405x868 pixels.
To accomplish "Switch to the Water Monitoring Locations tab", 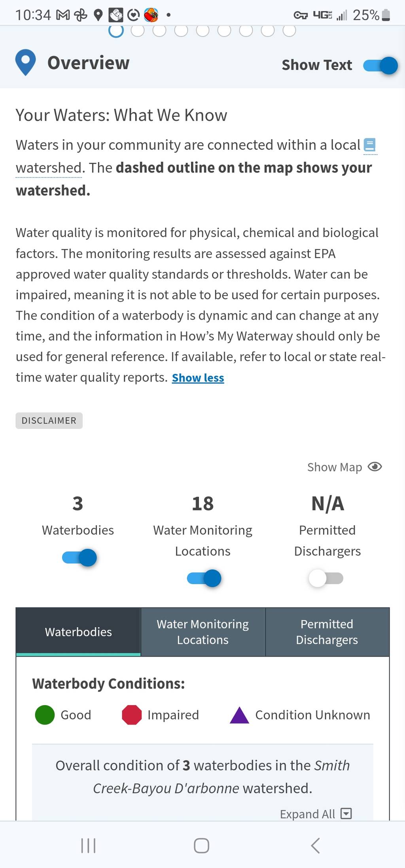I will coord(203,632).
